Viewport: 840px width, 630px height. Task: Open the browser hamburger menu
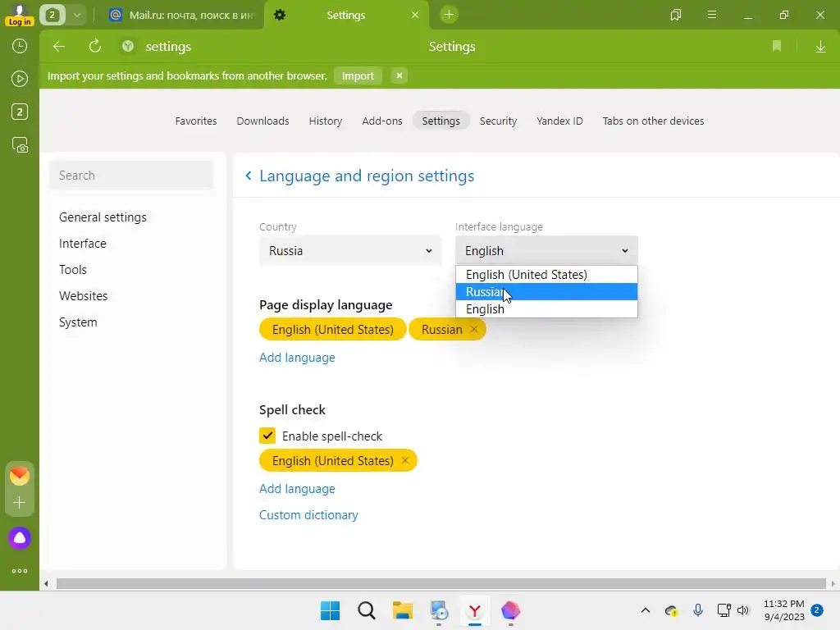tap(711, 15)
